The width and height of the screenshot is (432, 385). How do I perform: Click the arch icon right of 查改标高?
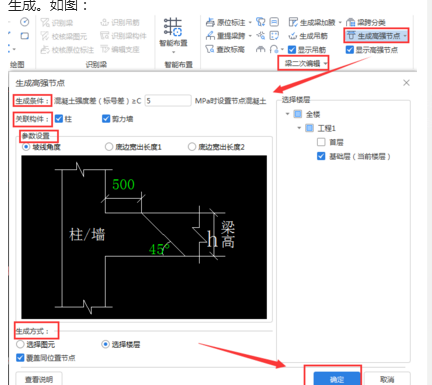[x=261, y=49]
